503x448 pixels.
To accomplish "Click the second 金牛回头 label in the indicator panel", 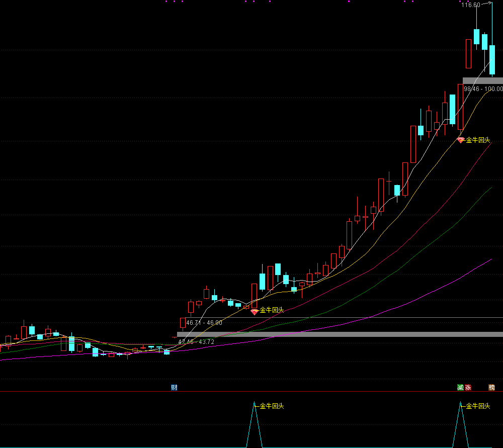I will [478, 406].
